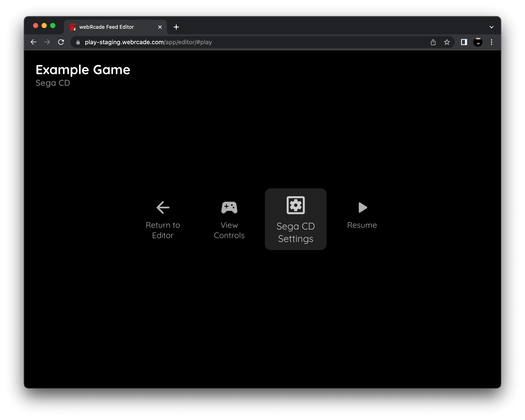
Task: Click the share page icon
Action: click(x=433, y=42)
